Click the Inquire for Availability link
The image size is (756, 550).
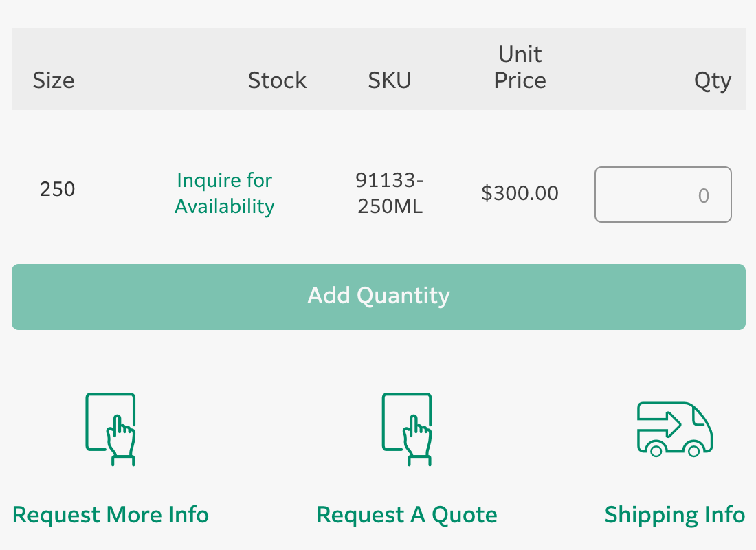coord(225,193)
